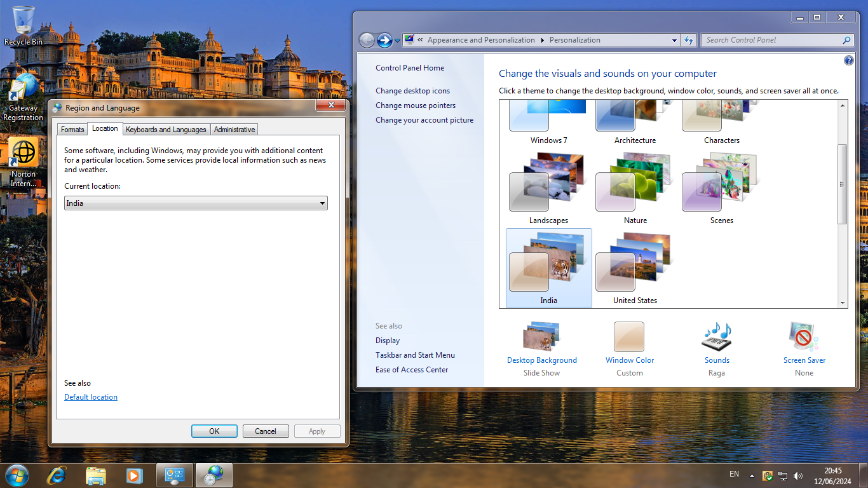
Task: Select the United States theme
Action: coord(635,268)
